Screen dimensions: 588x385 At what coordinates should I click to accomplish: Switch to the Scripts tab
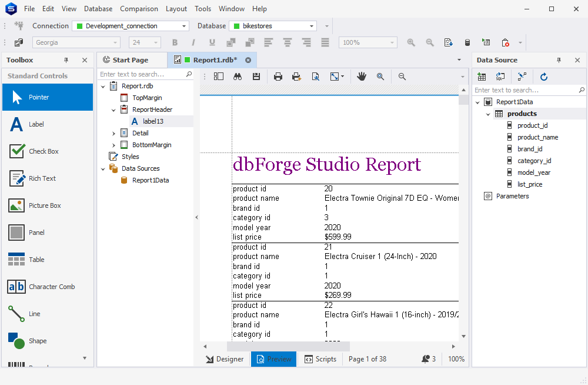click(320, 359)
